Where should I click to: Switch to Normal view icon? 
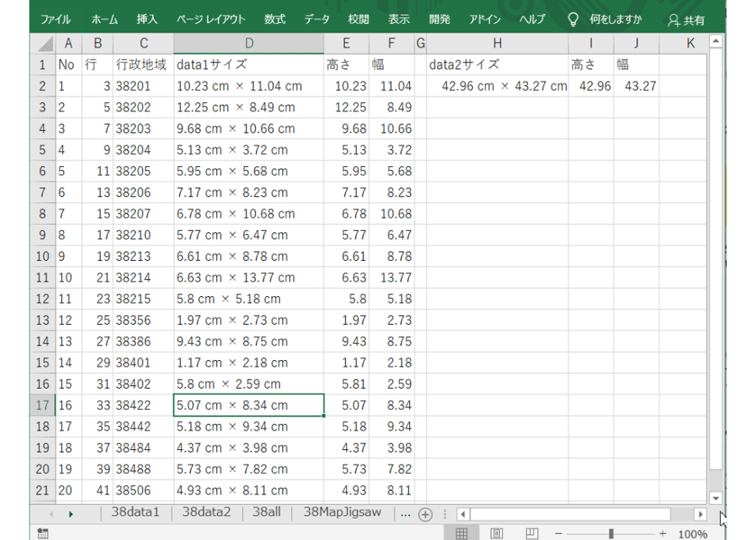[x=461, y=533]
